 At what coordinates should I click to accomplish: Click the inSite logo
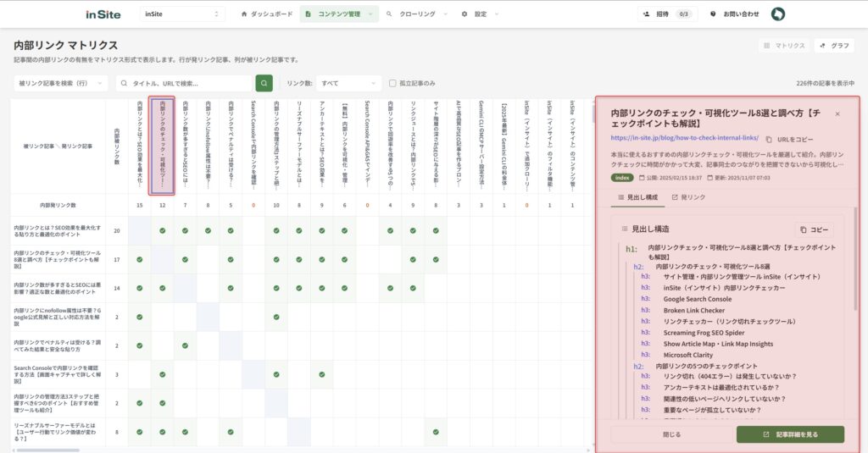pos(103,14)
